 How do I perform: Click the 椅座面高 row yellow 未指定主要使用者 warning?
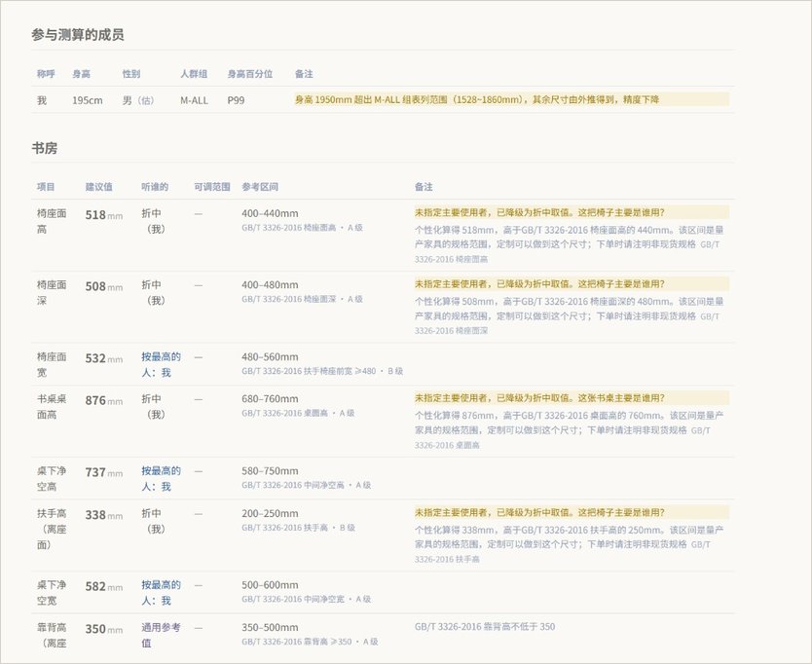[572, 212]
